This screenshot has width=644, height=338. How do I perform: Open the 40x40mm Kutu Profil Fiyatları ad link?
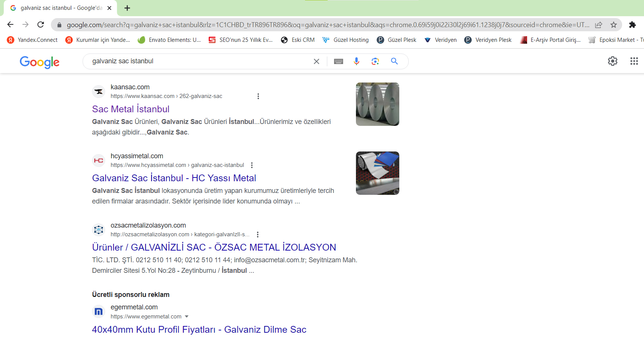199,329
